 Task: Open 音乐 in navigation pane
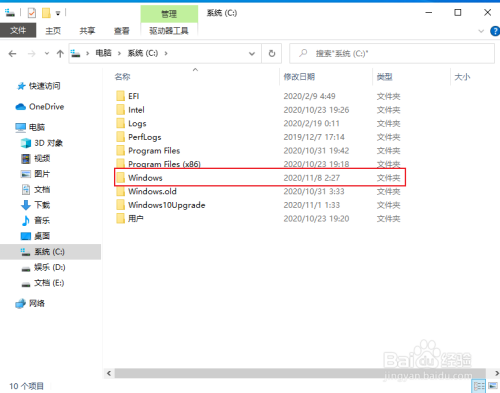(42, 220)
